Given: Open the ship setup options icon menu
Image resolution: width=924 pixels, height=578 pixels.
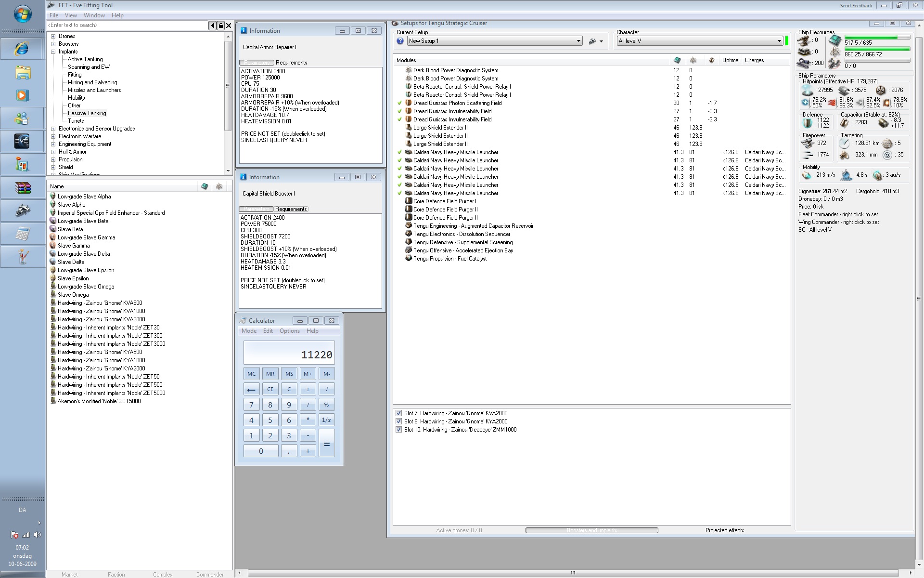Looking at the screenshot, I should coord(595,41).
